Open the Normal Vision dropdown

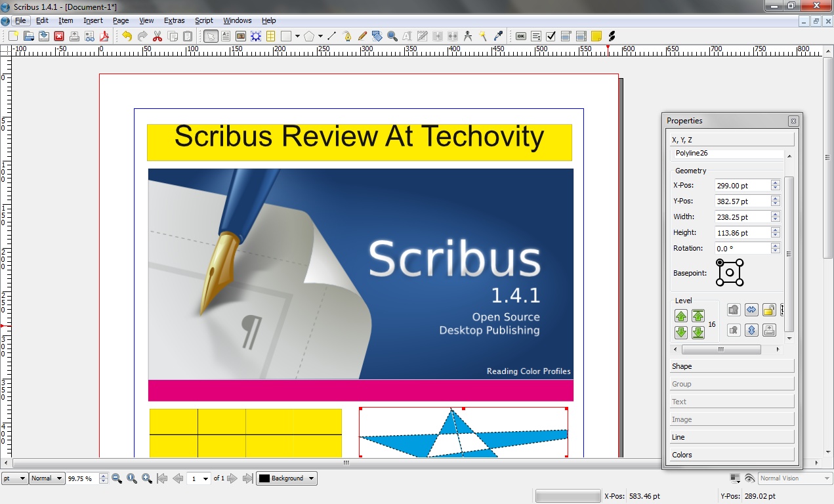(x=795, y=478)
